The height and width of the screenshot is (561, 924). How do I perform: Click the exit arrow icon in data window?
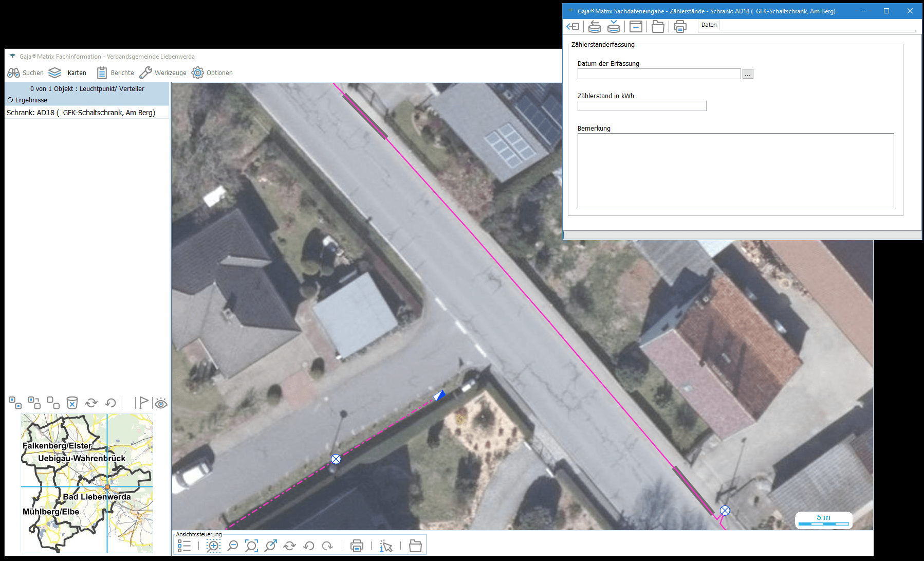click(x=573, y=27)
